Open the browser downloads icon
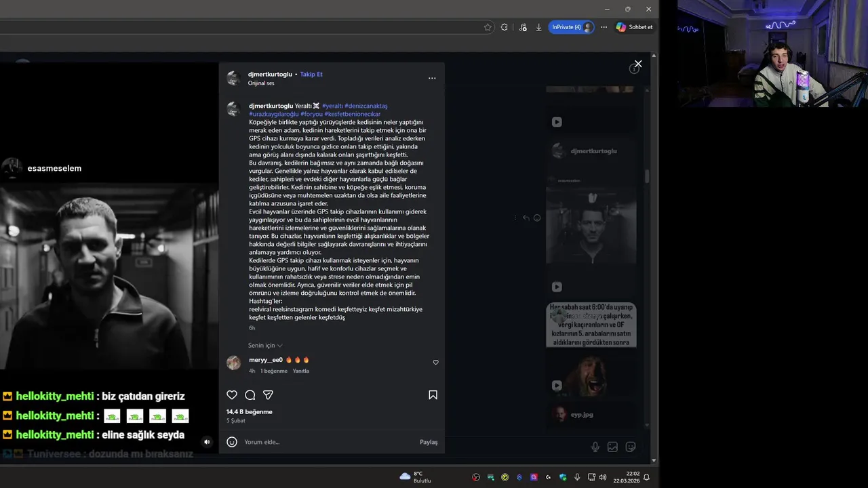The width and height of the screenshot is (868, 488). pos(538,27)
